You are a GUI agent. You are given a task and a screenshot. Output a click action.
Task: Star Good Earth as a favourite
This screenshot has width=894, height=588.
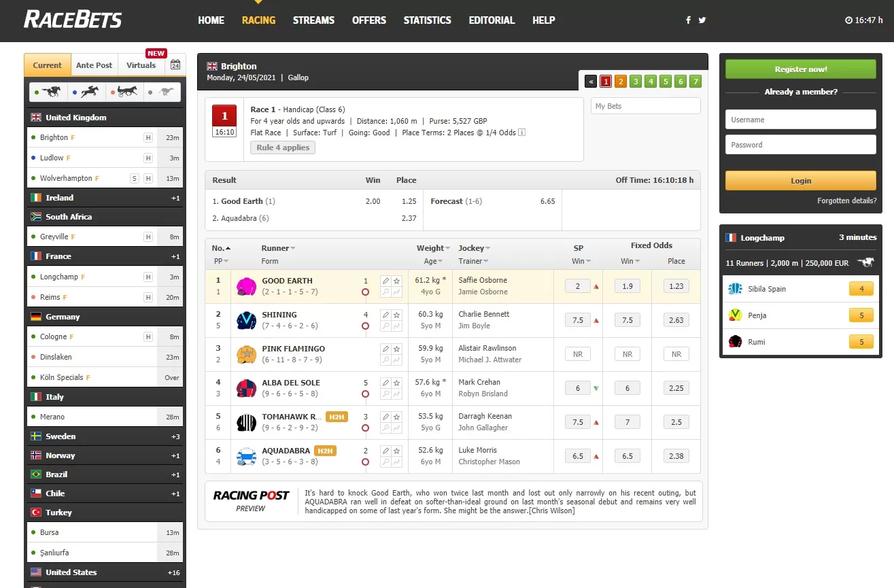pyautogui.click(x=396, y=280)
